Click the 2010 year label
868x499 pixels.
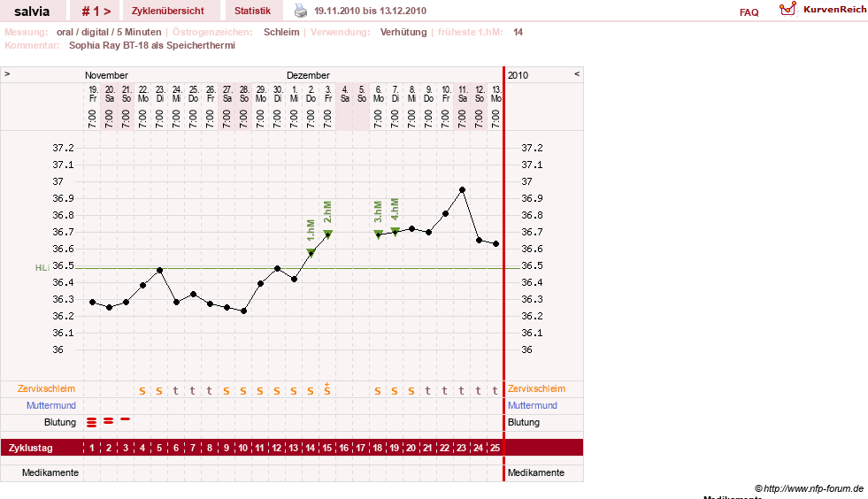pos(518,75)
